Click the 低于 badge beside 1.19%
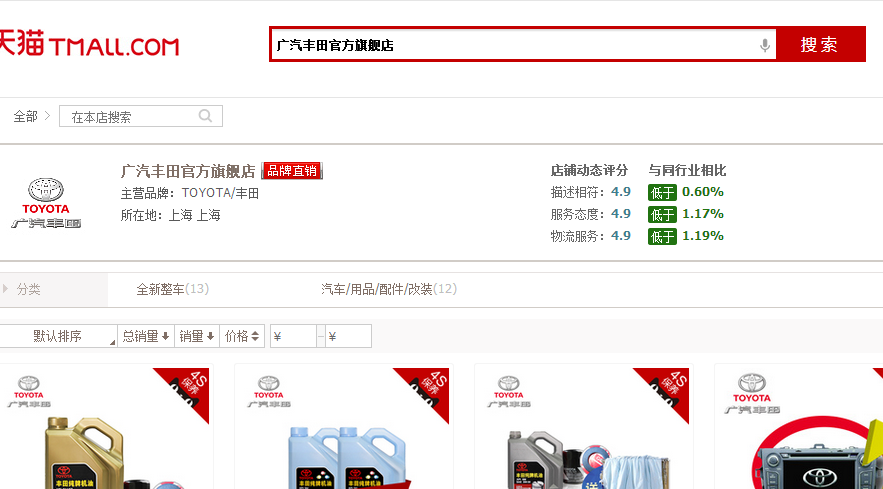 click(x=662, y=237)
